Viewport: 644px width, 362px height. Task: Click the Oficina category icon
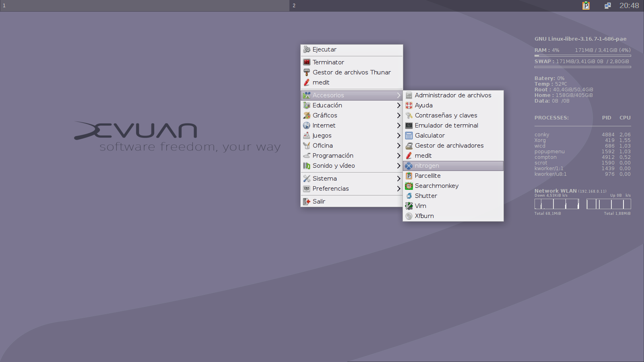click(307, 146)
